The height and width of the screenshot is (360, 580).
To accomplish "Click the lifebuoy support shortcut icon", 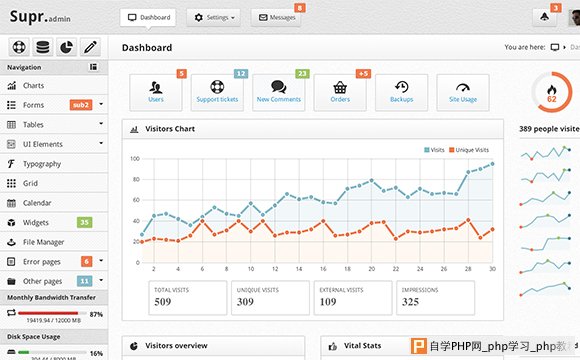I will pos(19,47).
